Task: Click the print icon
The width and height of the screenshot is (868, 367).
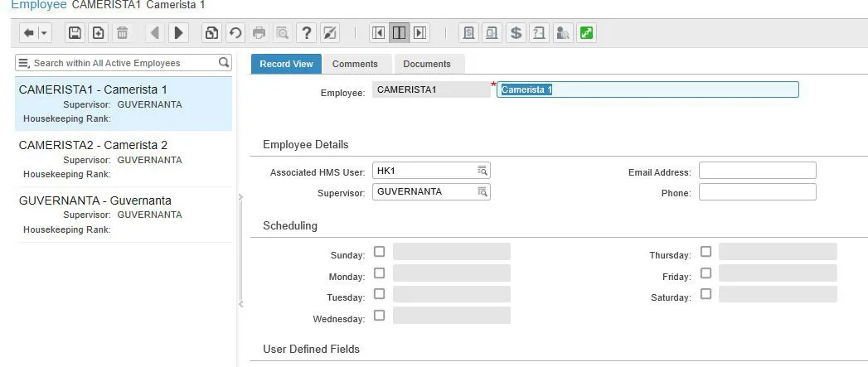Action: coord(259,33)
